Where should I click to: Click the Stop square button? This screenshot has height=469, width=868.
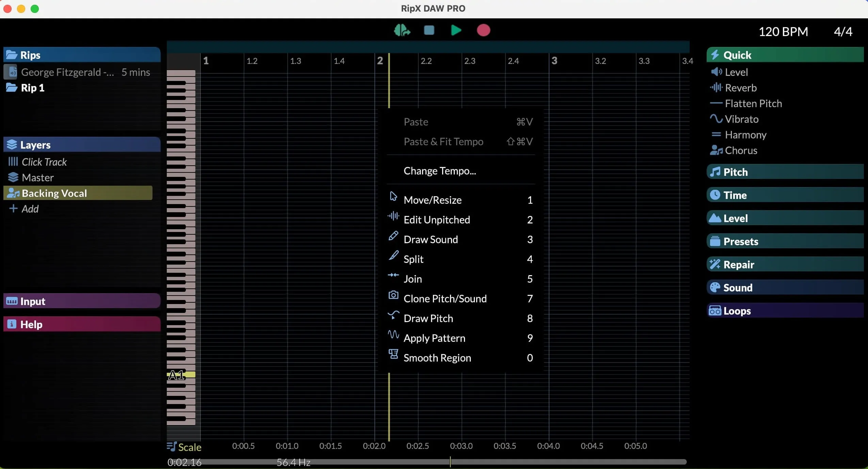429,30
